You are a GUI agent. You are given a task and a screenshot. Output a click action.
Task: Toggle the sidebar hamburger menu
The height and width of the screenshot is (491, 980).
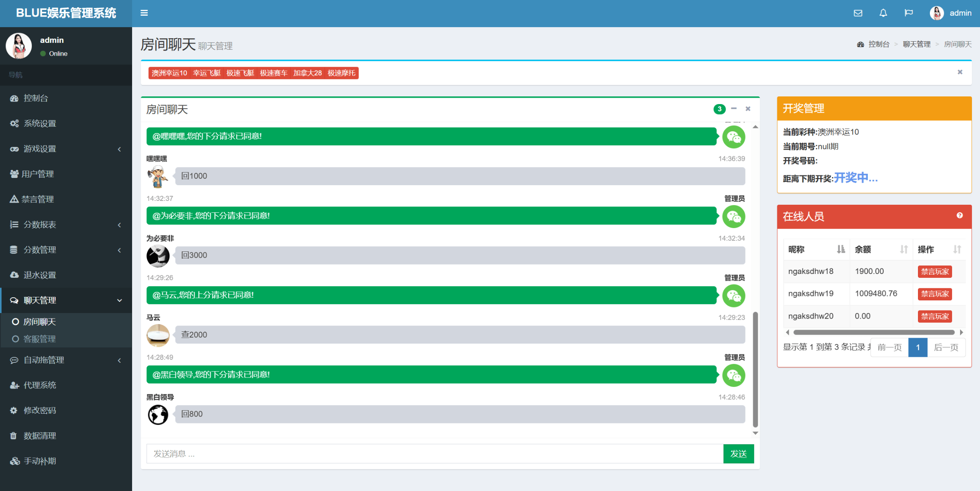[144, 13]
